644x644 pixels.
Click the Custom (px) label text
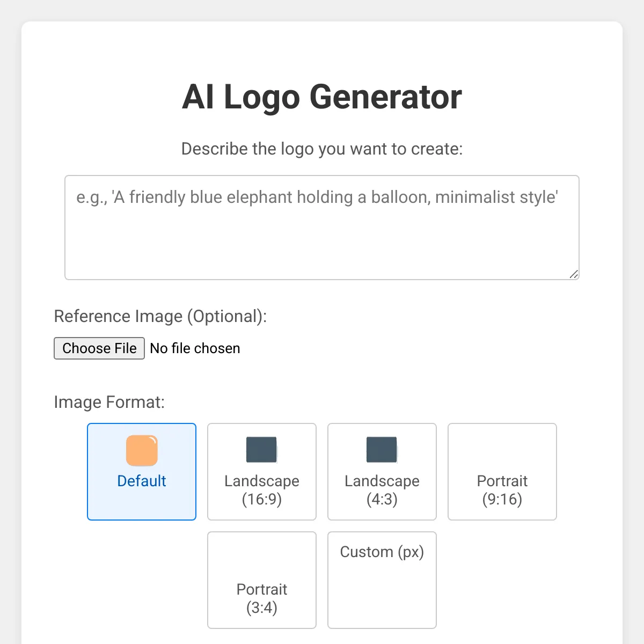[x=382, y=552]
